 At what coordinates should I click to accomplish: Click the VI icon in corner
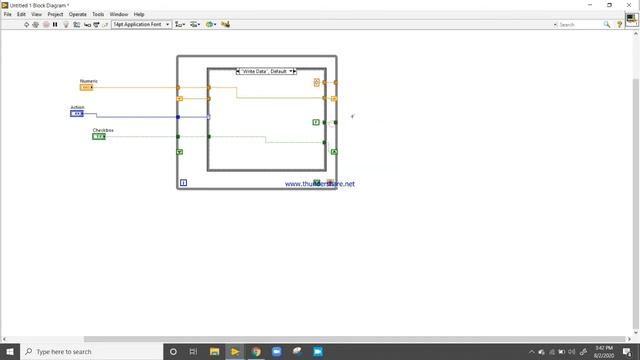pyautogui.click(x=631, y=19)
